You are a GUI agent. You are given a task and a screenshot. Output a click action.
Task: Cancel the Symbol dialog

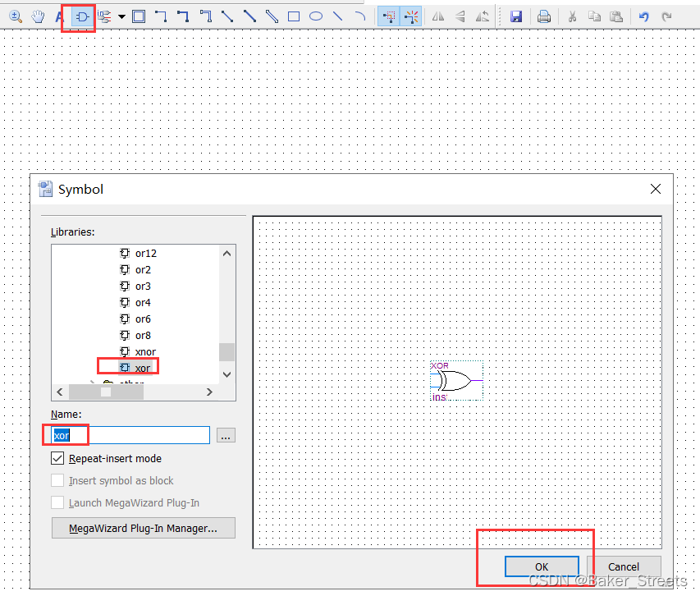(x=624, y=566)
